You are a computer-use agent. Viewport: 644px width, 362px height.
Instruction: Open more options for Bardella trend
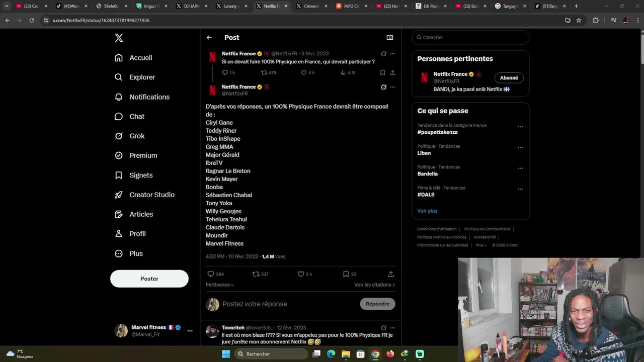point(520,168)
